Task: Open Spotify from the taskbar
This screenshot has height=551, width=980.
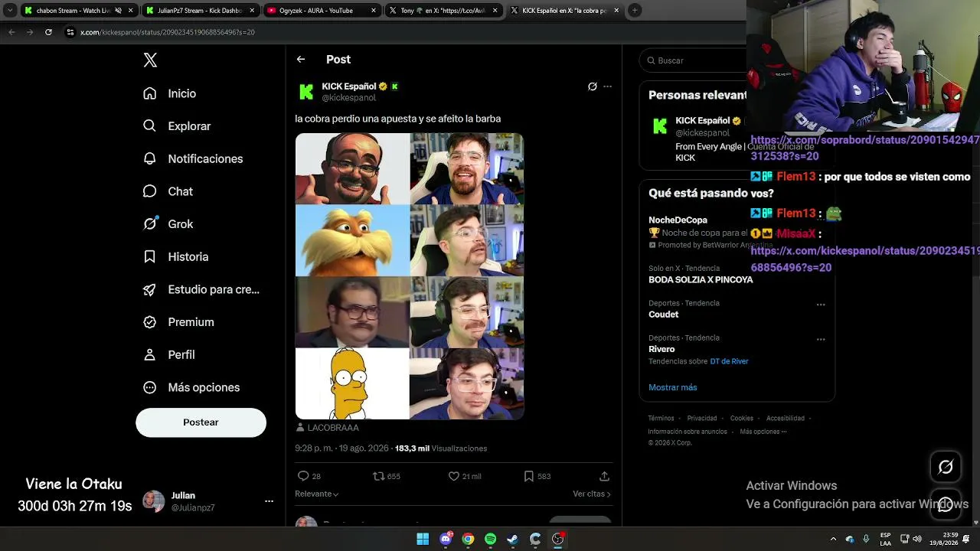Action: pyautogui.click(x=490, y=539)
